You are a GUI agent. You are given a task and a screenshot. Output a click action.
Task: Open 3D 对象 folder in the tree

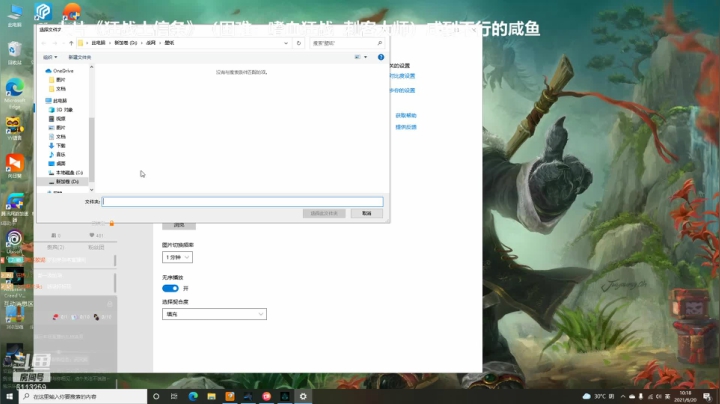click(61, 110)
